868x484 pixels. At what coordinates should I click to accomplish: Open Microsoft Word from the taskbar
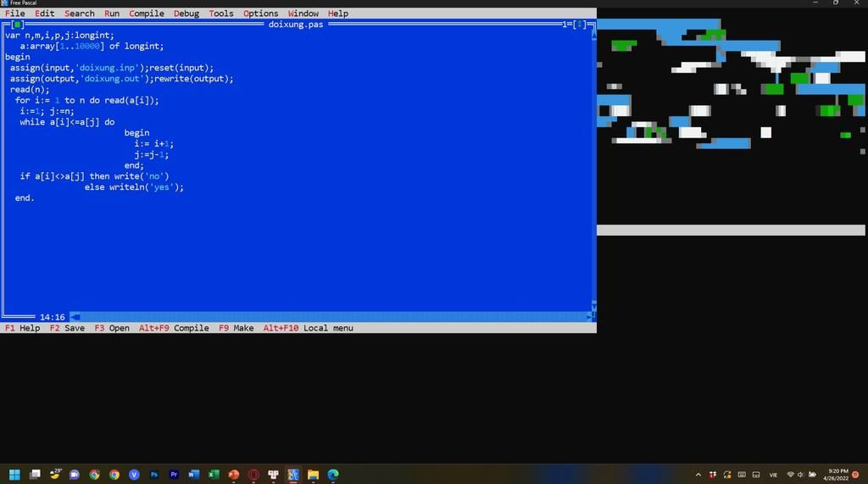(x=194, y=475)
